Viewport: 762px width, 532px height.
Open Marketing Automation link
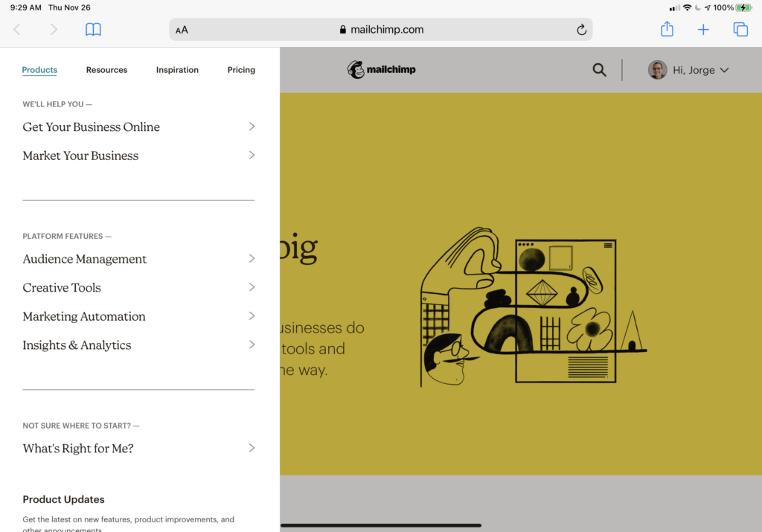84,316
